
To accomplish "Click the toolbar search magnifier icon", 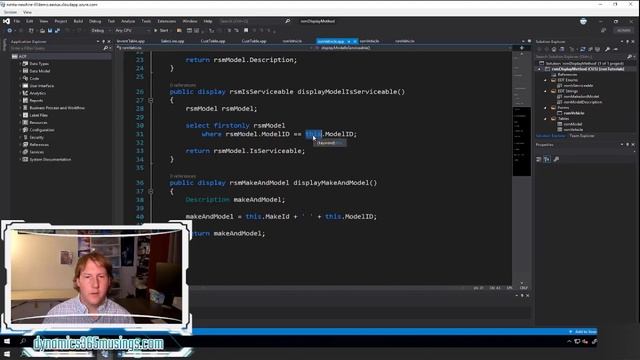I will pos(287,21).
